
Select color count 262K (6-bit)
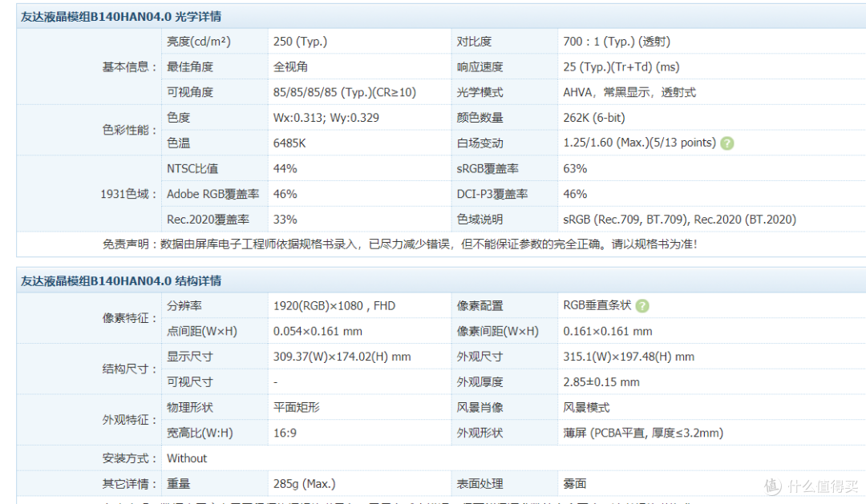(x=593, y=118)
